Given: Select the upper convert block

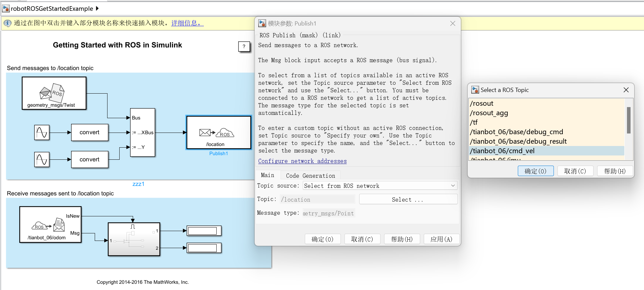Looking at the screenshot, I should tap(89, 132).
